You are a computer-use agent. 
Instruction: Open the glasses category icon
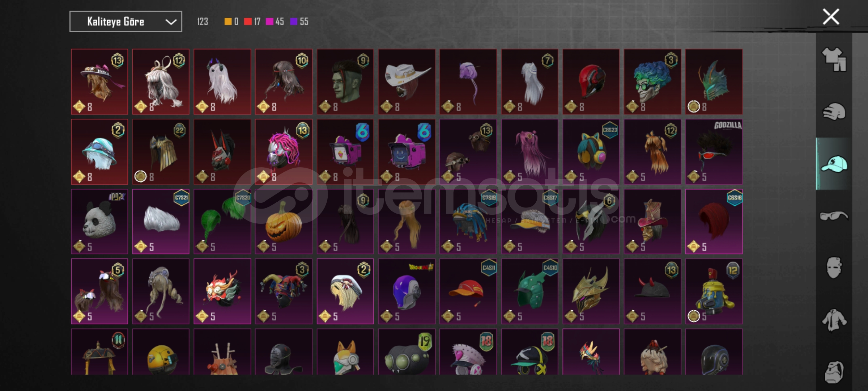pyautogui.click(x=834, y=216)
